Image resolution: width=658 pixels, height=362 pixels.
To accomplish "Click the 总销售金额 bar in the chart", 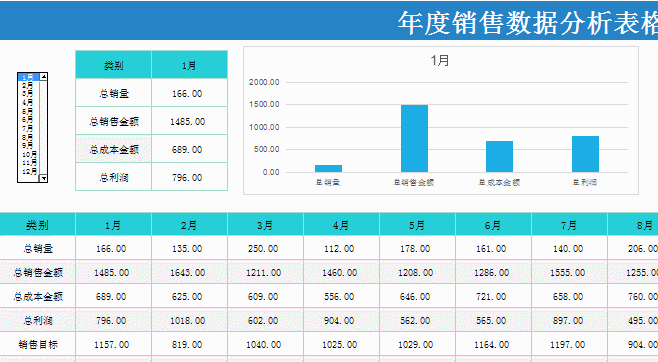I will 414,138.
